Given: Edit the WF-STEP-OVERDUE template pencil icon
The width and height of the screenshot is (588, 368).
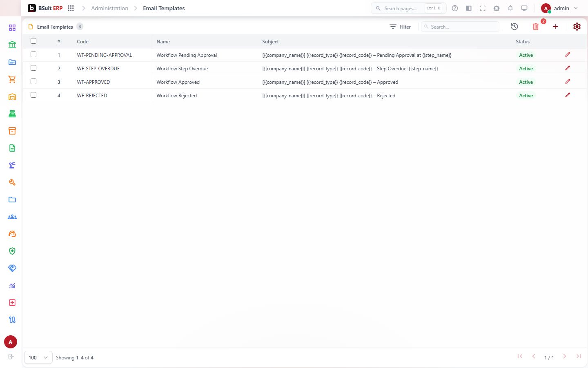Looking at the screenshot, I should pyautogui.click(x=568, y=68).
